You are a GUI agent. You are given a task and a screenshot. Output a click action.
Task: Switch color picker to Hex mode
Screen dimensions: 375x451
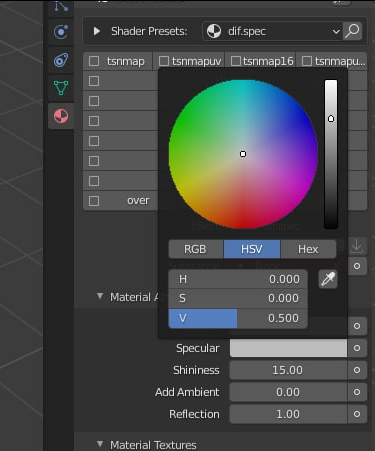click(308, 249)
